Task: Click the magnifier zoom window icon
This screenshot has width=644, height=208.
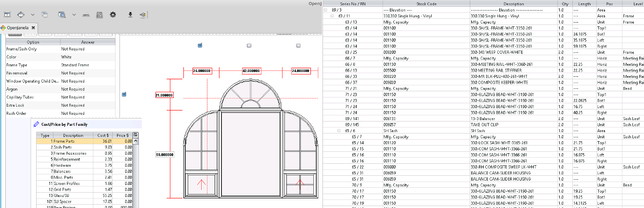Action: point(62,15)
